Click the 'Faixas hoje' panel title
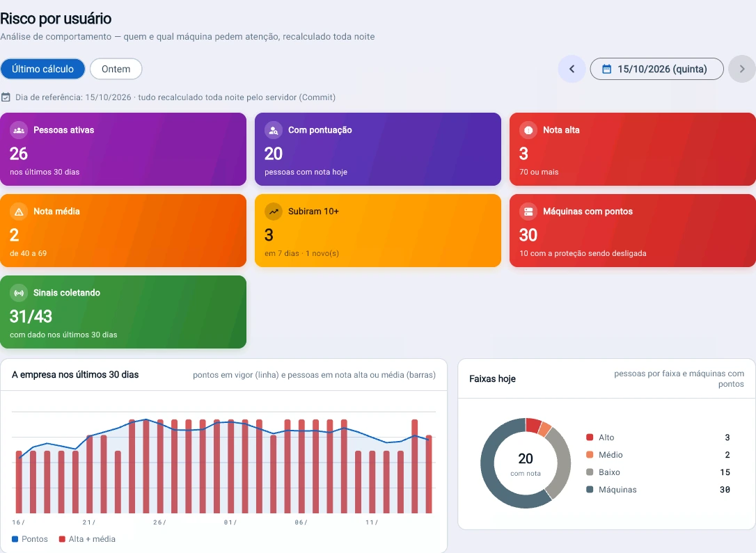 [492, 378]
